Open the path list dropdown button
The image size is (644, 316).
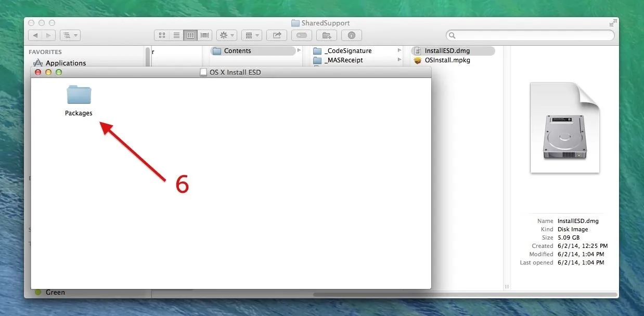70,35
